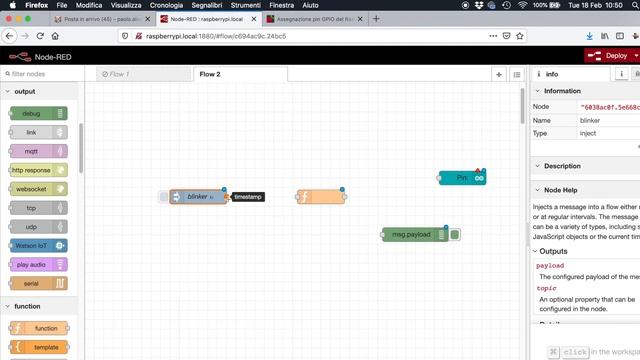Bookmark this page with star icon
This screenshot has width=640, height=360.
(520, 36)
